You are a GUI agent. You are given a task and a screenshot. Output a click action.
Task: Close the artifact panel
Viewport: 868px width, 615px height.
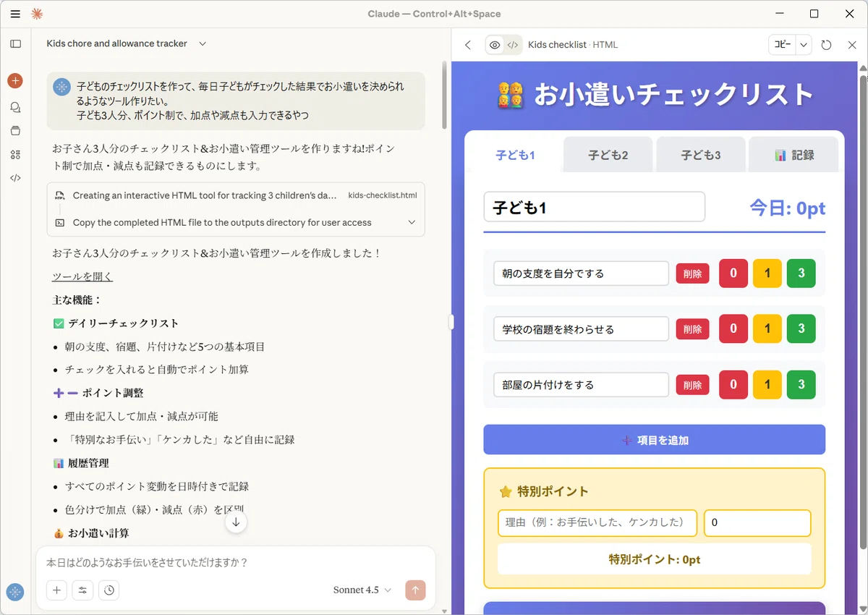tap(851, 45)
